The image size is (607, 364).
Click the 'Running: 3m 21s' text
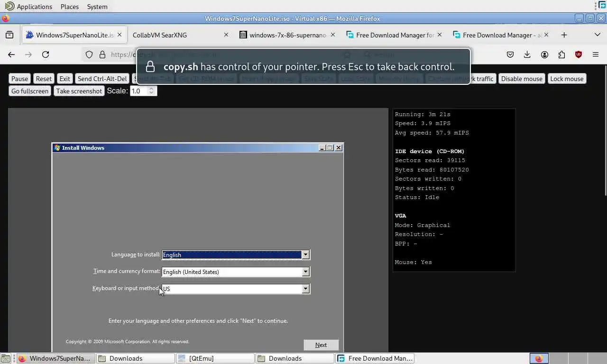click(x=423, y=114)
